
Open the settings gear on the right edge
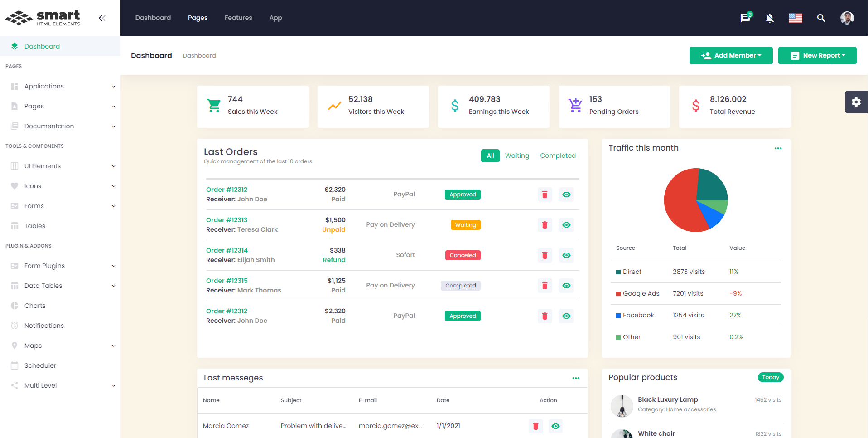coord(856,102)
